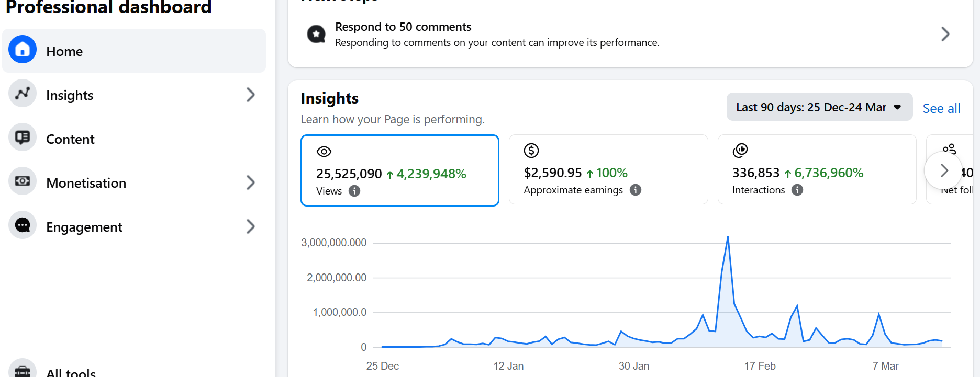This screenshot has height=377, width=980.
Task: Click the Content icon in sidebar
Action: (x=23, y=138)
